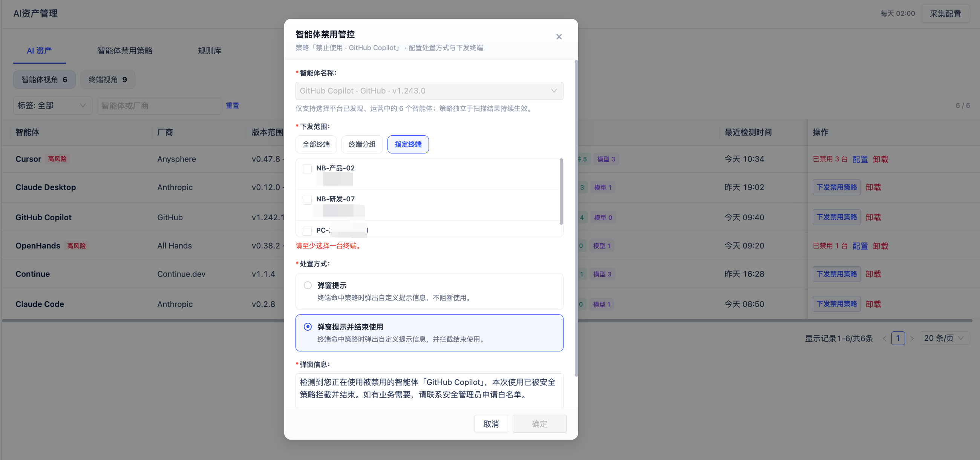Click 配置 link in Cursor row
Screen dimensions: 980x460
(x=860, y=159)
